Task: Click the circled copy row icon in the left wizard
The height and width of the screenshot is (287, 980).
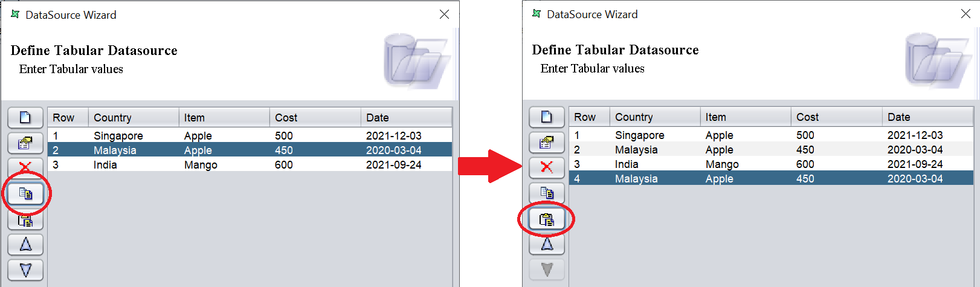Action: (x=25, y=193)
